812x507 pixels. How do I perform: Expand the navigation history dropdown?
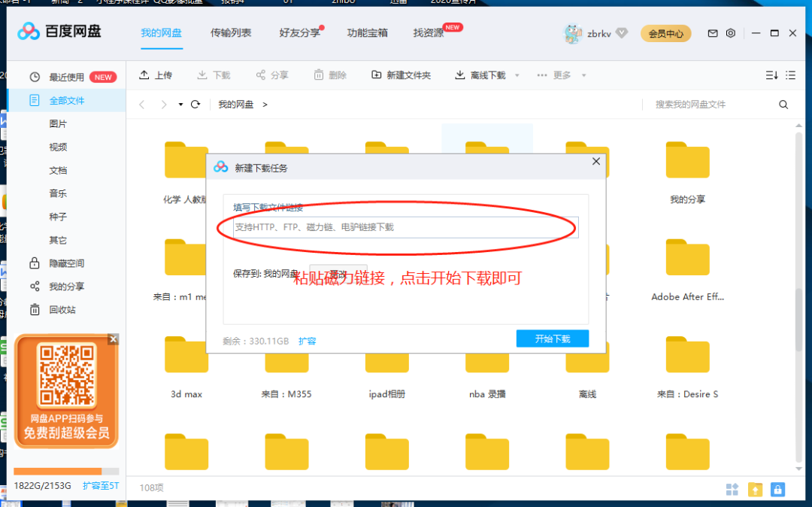click(x=180, y=105)
